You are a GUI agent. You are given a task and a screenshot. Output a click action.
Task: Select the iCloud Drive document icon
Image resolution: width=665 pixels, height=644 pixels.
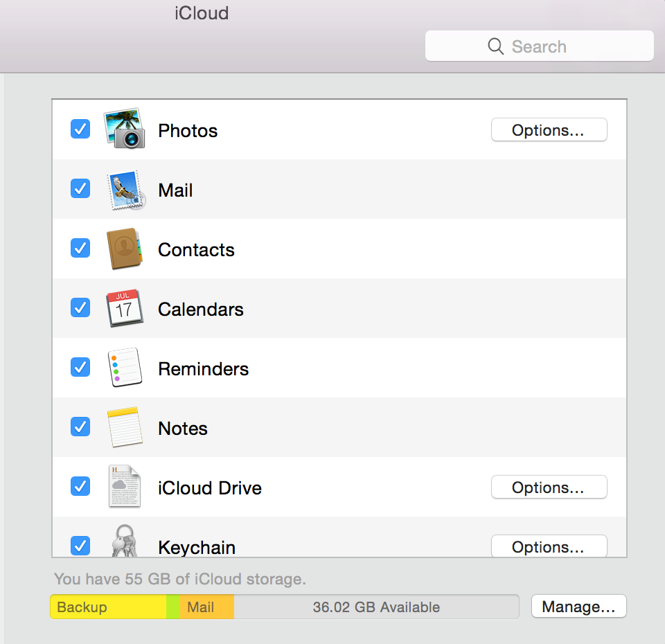tap(125, 487)
